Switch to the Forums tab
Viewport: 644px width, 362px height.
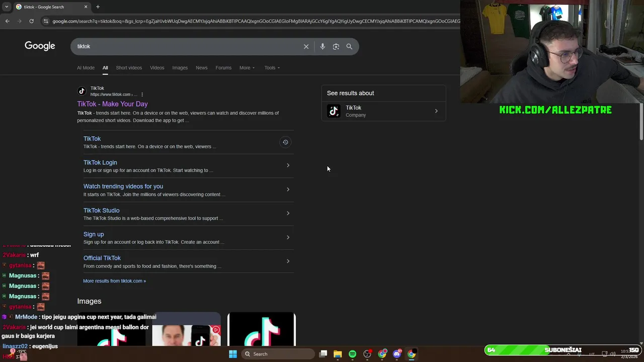click(x=223, y=68)
